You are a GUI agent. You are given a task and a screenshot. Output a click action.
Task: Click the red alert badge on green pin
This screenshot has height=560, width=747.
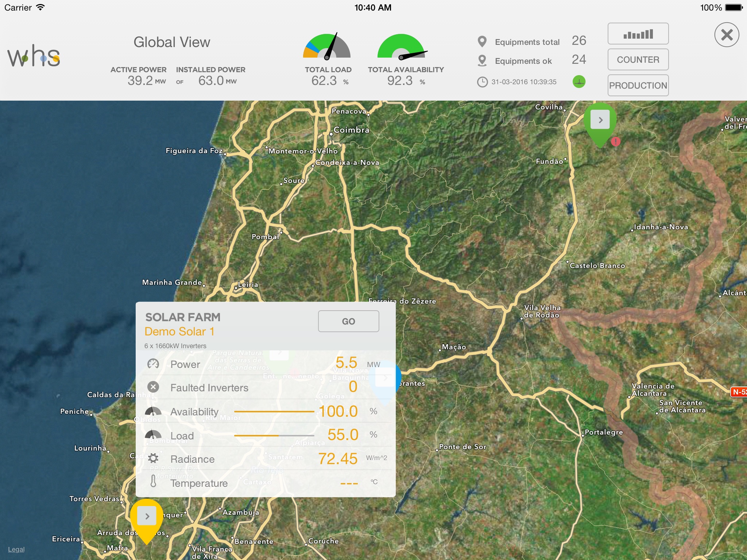(616, 141)
